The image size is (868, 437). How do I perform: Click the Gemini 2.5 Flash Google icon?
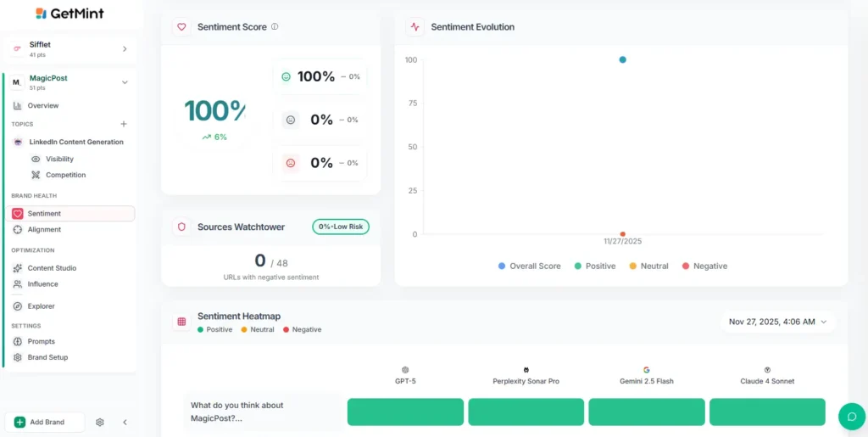click(x=647, y=370)
